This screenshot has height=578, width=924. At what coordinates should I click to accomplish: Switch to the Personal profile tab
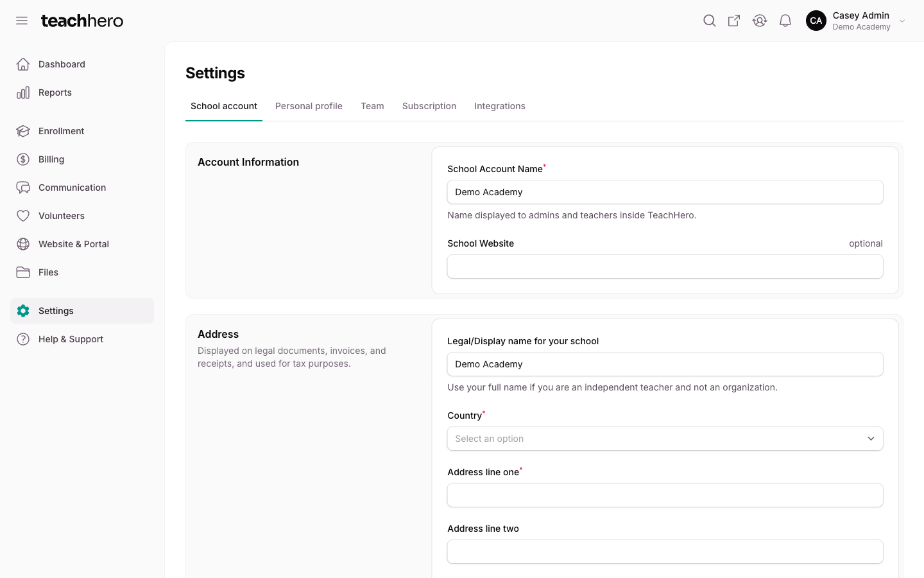(309, 106)
